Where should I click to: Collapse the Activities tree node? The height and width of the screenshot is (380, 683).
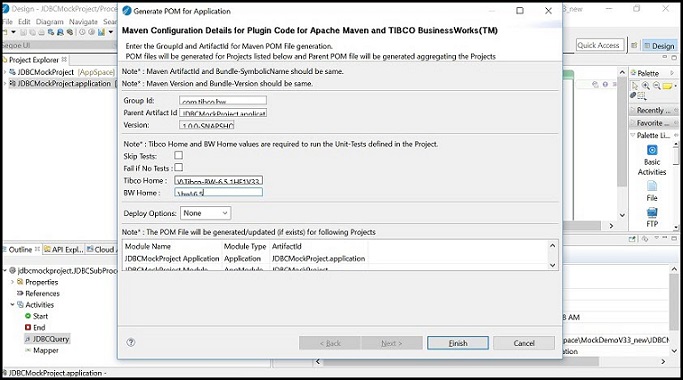tap(12, 305)
